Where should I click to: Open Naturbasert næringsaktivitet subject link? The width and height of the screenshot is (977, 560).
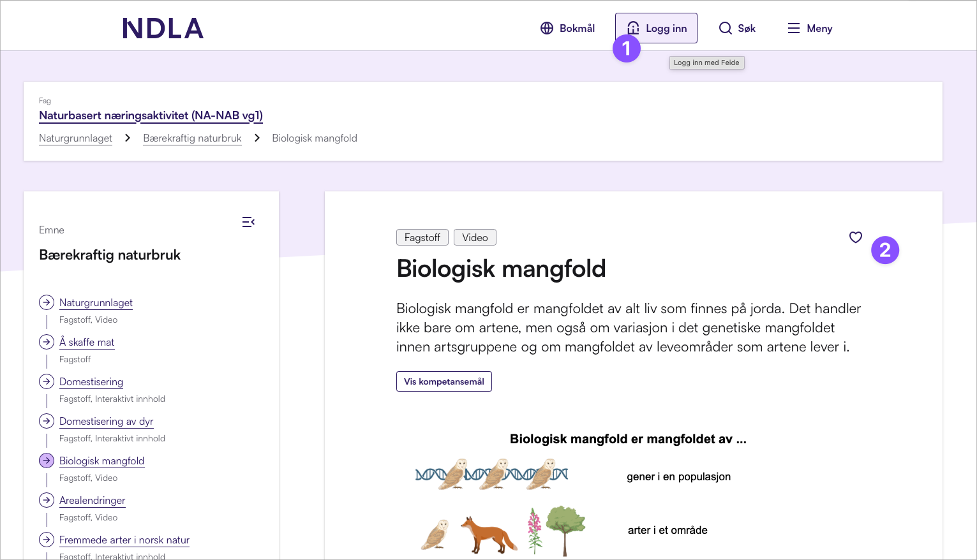click(151, 115)
